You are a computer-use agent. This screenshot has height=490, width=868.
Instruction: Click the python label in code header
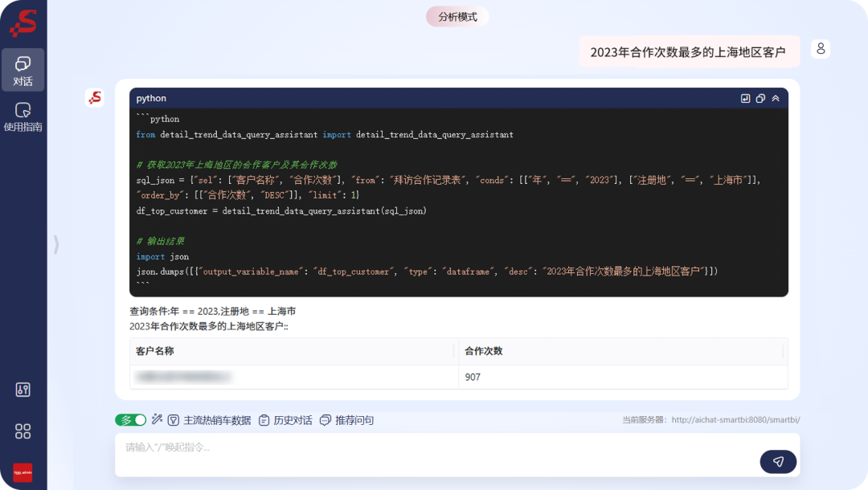[x=151, y=98]
